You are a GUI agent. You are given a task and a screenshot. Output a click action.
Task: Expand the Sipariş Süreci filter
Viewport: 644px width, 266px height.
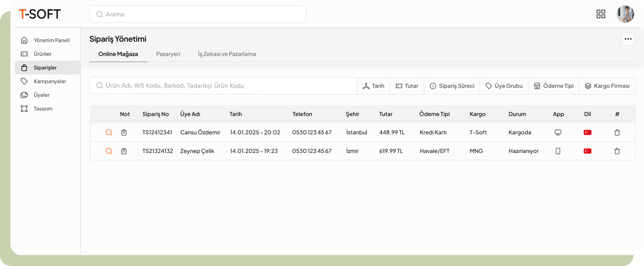click(452, 86)
